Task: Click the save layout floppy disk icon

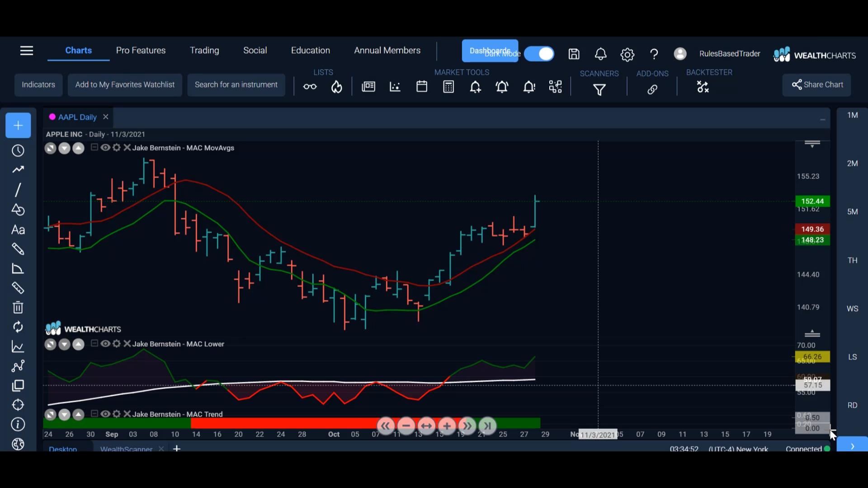Action: (x=574, y=54)
